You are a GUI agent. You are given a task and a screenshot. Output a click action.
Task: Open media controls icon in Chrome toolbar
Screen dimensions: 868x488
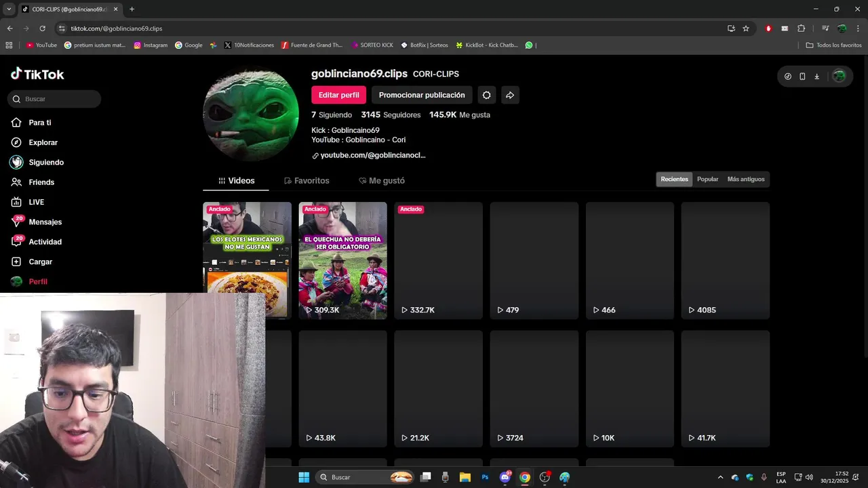(x=825, y=28)
